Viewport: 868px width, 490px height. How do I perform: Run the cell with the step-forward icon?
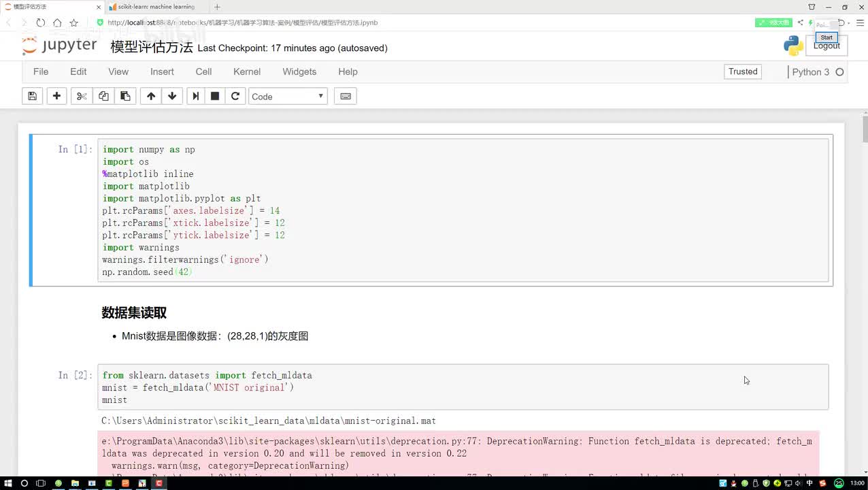click(196, 97)
